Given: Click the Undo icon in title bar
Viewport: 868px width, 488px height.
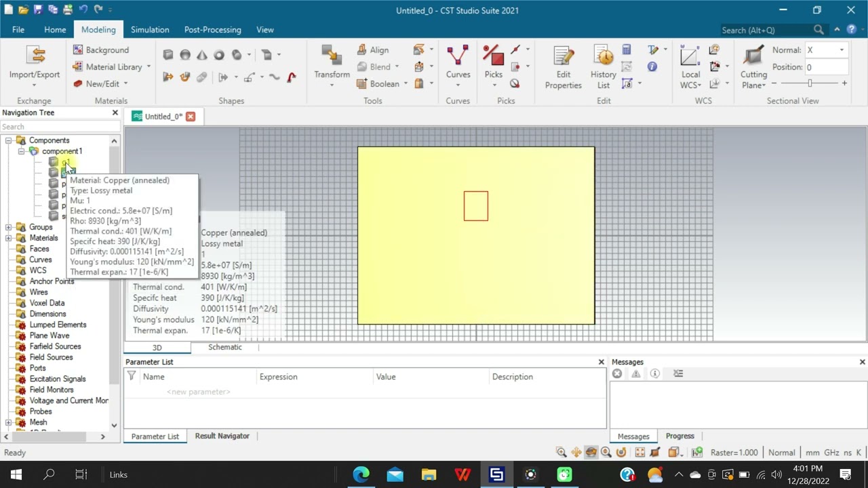Looking at the screenshot, I should (x=83, y=9).
